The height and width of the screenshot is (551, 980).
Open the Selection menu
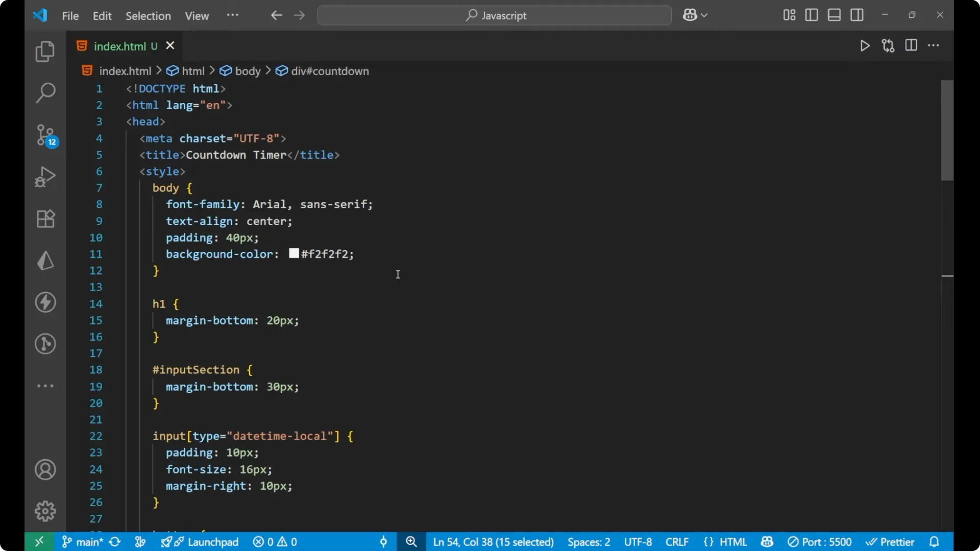(148, 16)
